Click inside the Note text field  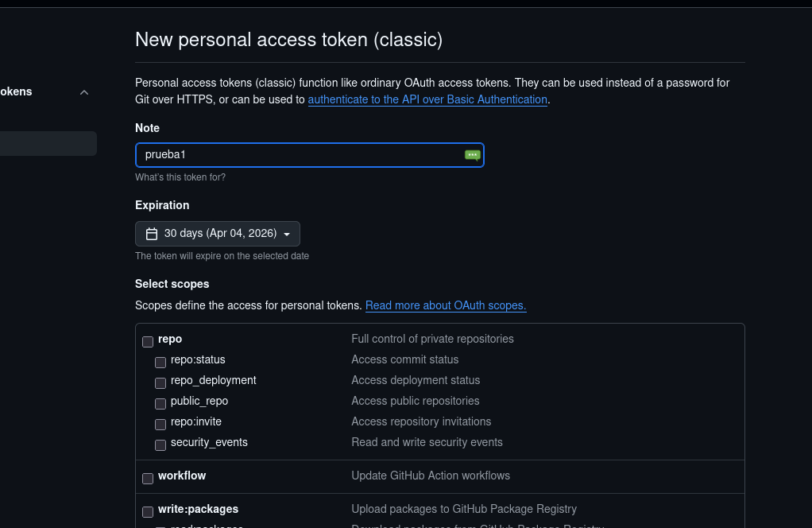click(302, 154)
